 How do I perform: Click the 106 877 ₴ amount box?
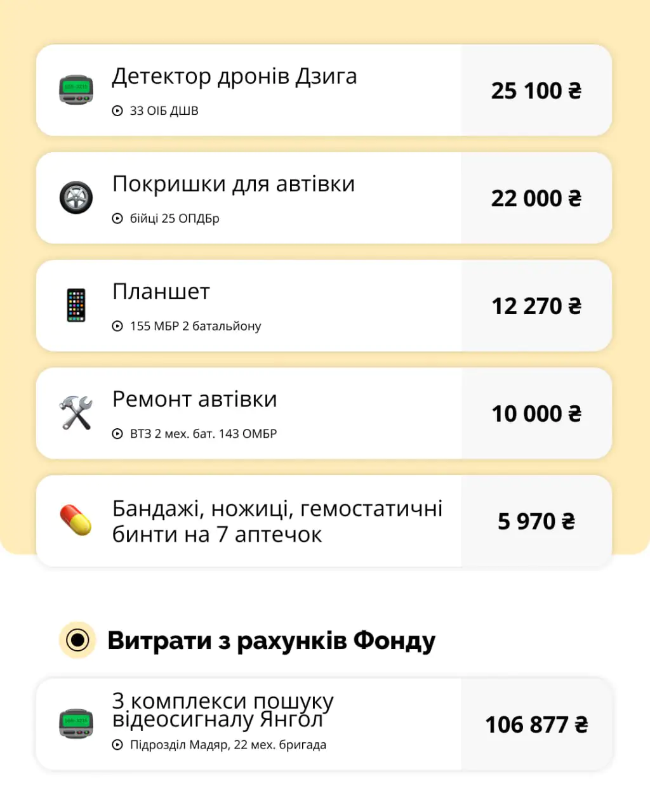click(536, 724)
